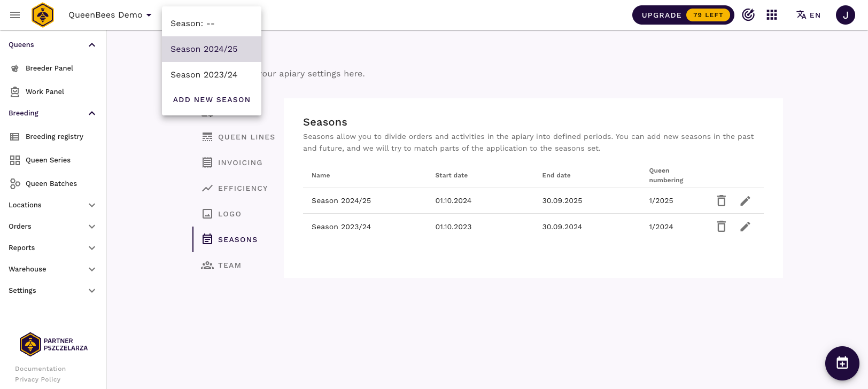This screenshot has width=868, height=389.
Task: Expand the Warehouse sidebar section
Action: [x=92, y=269]
